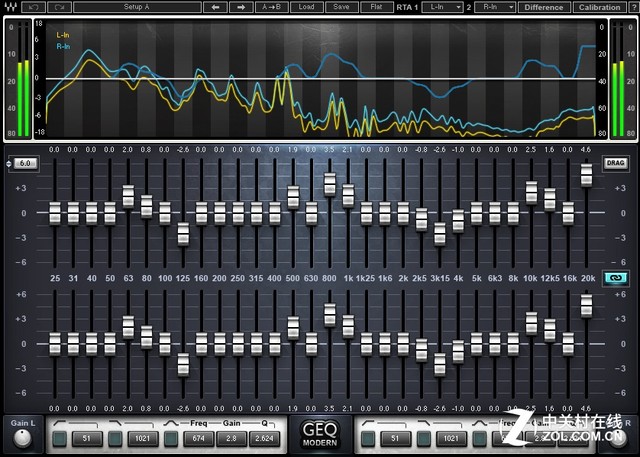Enable the left high-pass filter switch

coord(60,439)
